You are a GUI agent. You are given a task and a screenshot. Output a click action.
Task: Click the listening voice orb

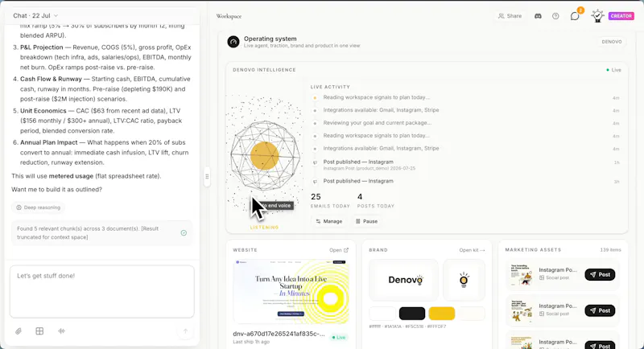click(265, 156)
